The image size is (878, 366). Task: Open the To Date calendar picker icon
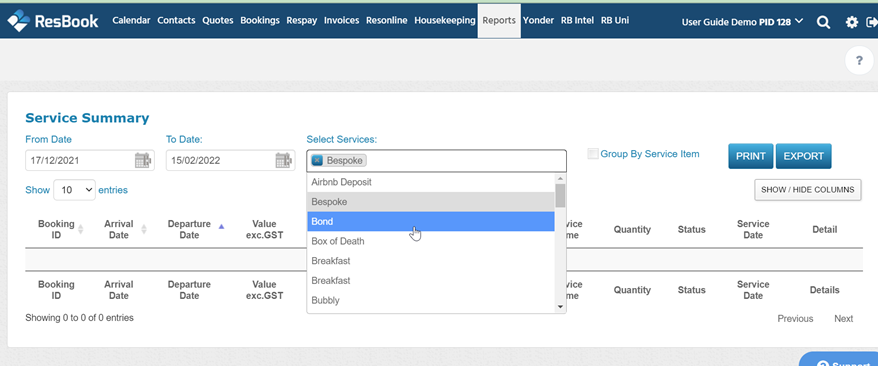tap(284, 161)
